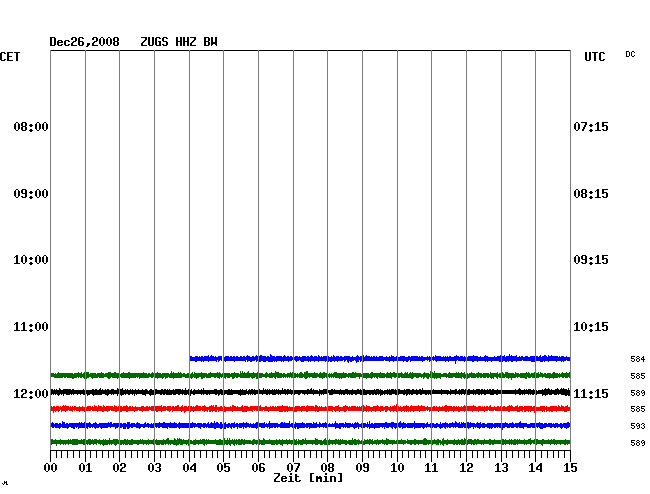This screenshot has width=650, height=494.
Task: Click the 12:00 CET time label
Action: [31, 394]
